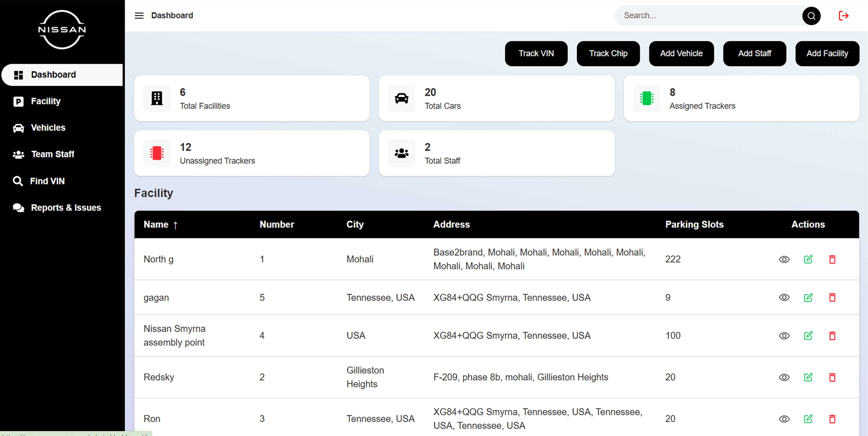Open Vehicles in the sidebar
The image size is (868, 436).
62,128
